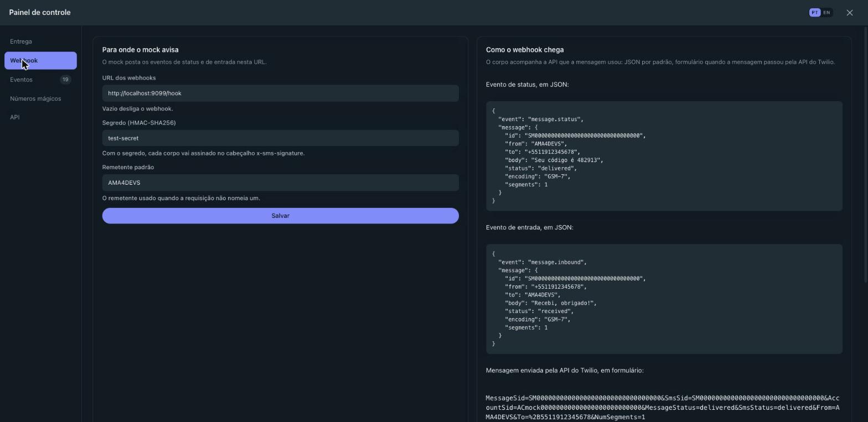The image size is (868, 422).
Task: Switch language to EN
Action: point(826,13)
